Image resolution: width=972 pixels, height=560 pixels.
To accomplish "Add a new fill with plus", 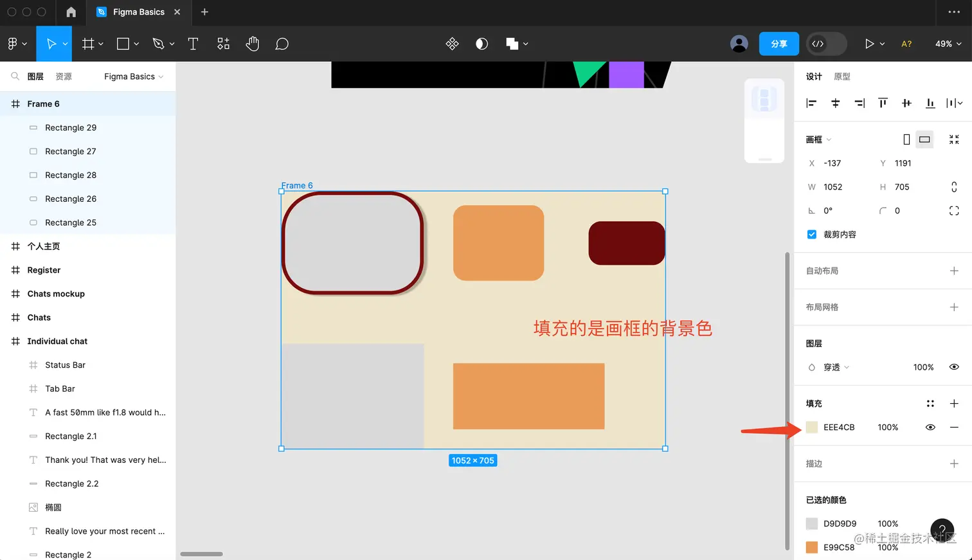I will coord(954,404).
